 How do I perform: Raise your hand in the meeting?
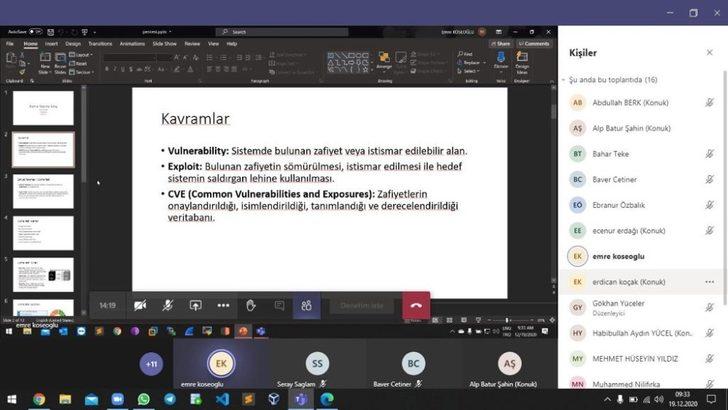coord(251,305)
